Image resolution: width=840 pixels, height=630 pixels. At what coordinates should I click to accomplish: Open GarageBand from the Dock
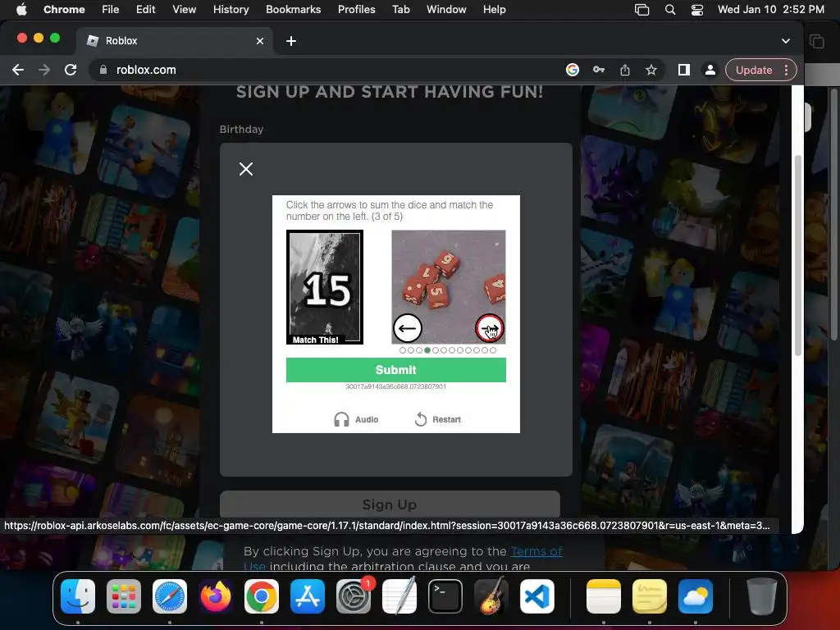(x=491, y=596)
